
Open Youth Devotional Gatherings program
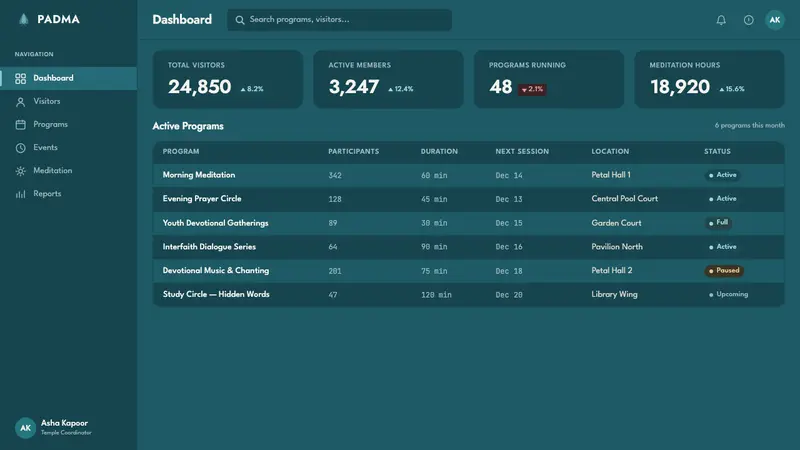(x=468, y=223)
